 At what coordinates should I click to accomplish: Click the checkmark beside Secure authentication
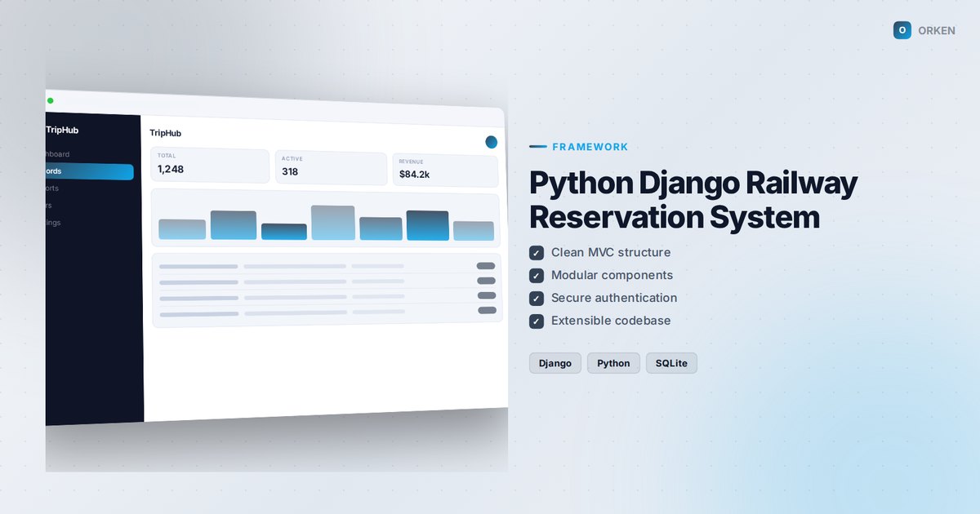(x=537, y=299)
